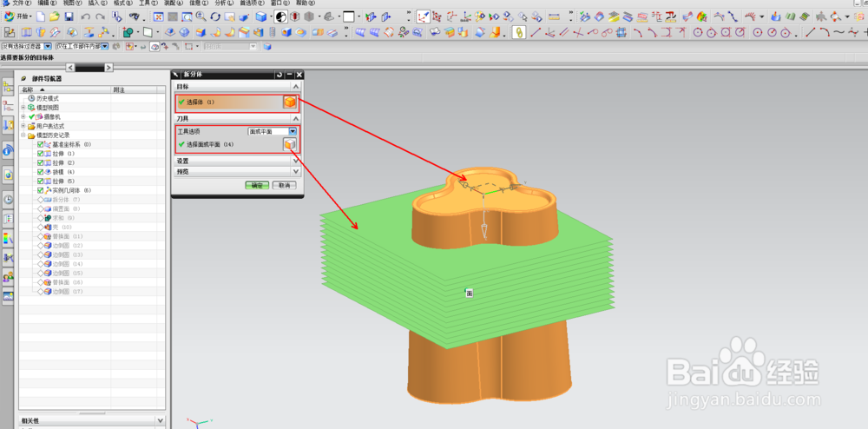Open the 分析 menu
The height and width of the screenshot is (429, 868).
click(224, 3)
